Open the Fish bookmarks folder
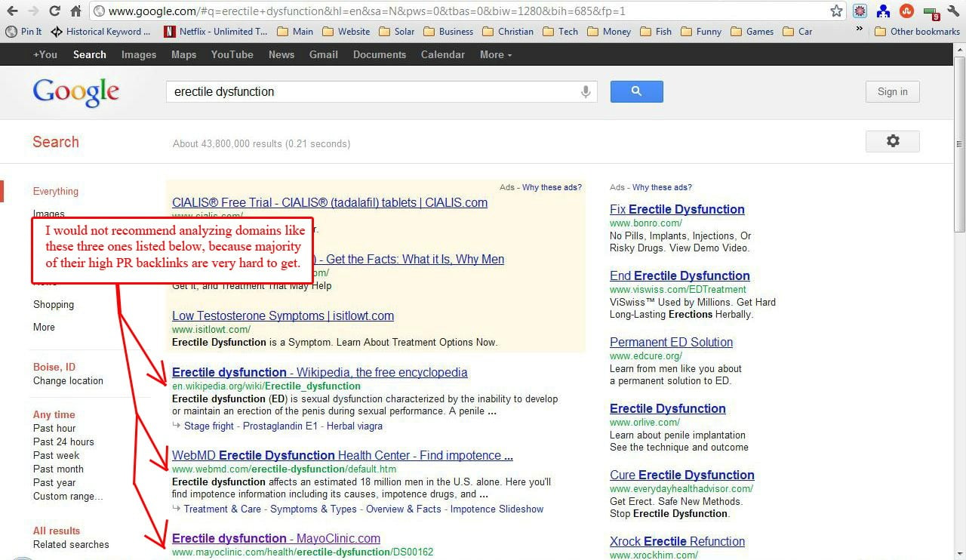 [656, 32]
